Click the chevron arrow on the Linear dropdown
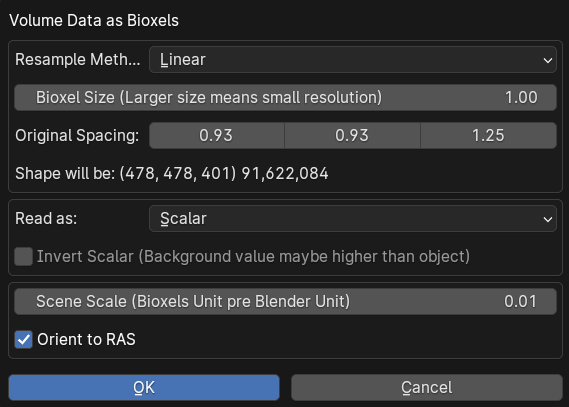Viewport: 569px width, 407px height. 548,60
